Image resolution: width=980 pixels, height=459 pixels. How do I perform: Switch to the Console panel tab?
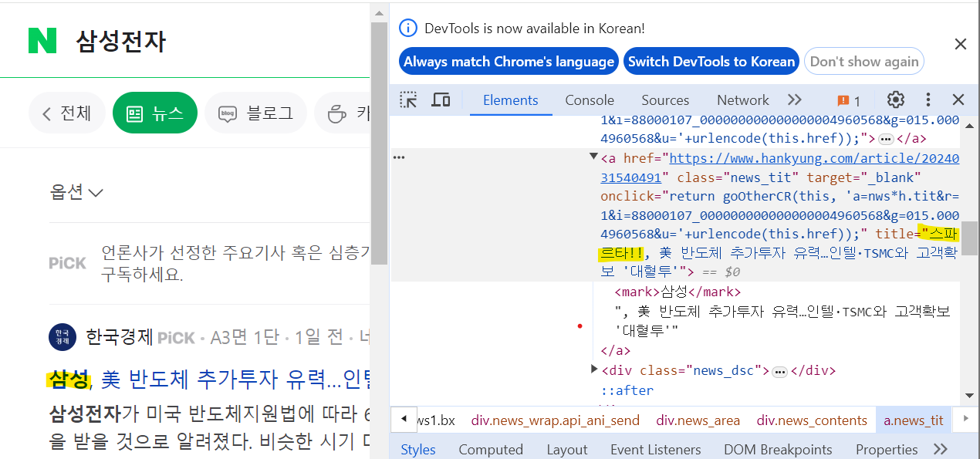590,100
